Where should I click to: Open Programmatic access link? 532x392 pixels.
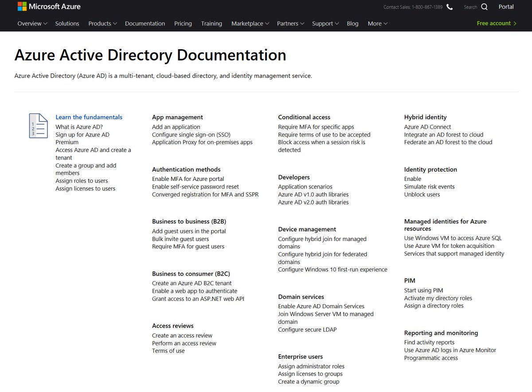tap(431, 358)
